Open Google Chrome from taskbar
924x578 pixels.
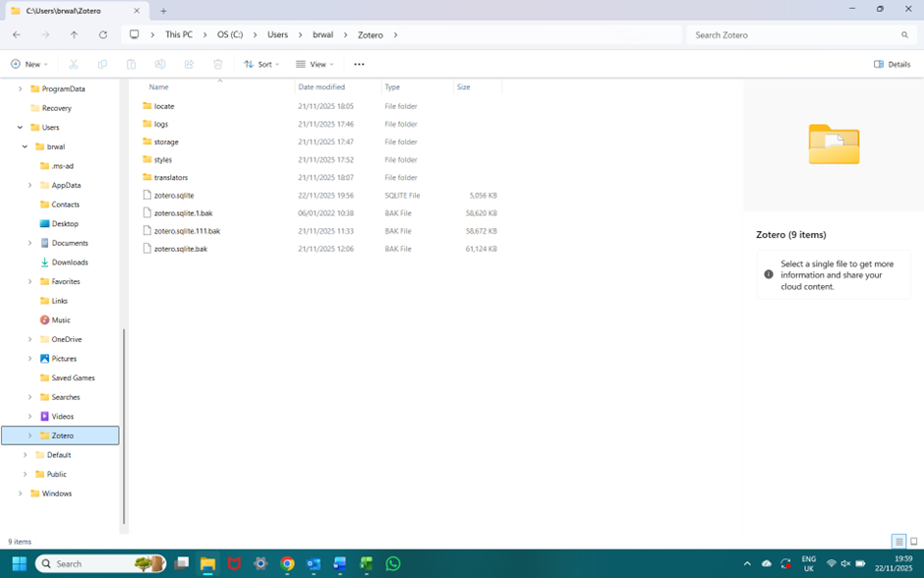(288, 564)
